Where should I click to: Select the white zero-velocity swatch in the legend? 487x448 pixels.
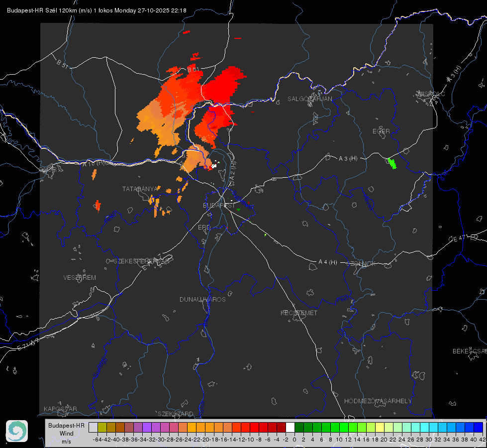pyautogui.click(x=290, y=427)
